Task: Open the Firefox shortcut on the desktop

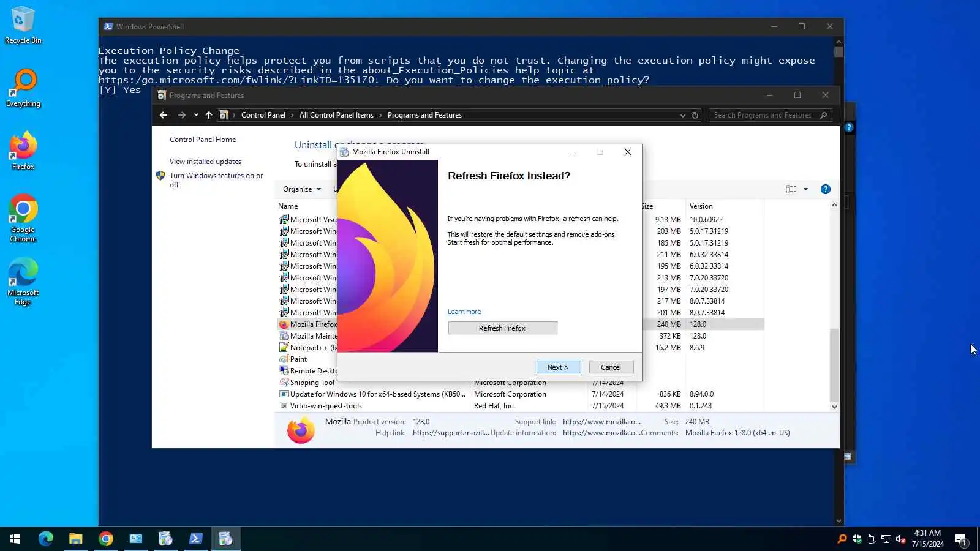Action: (x=23, y=151)
